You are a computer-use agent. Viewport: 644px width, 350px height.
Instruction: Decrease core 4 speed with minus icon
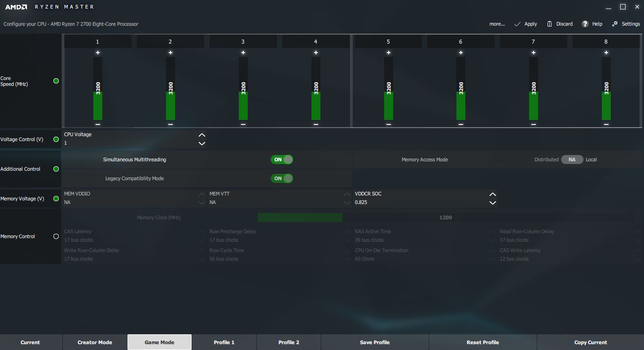pos(316,124)
